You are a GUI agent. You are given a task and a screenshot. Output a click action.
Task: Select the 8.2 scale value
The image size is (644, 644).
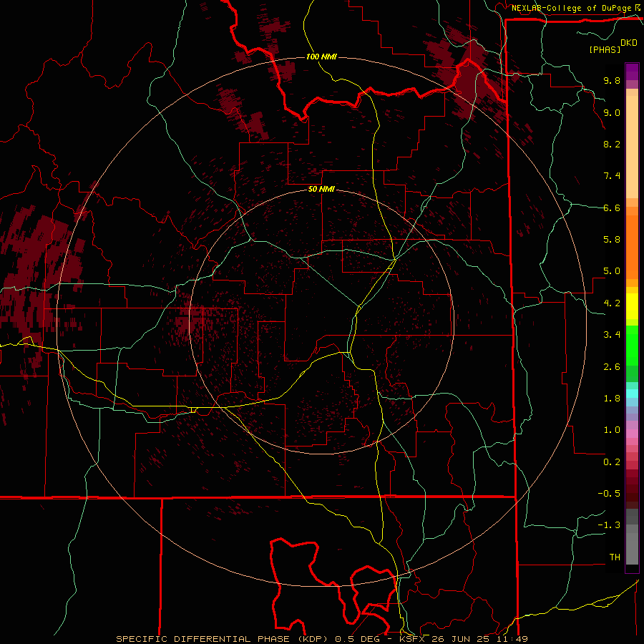pyautogui.click(x=612, y=144)
